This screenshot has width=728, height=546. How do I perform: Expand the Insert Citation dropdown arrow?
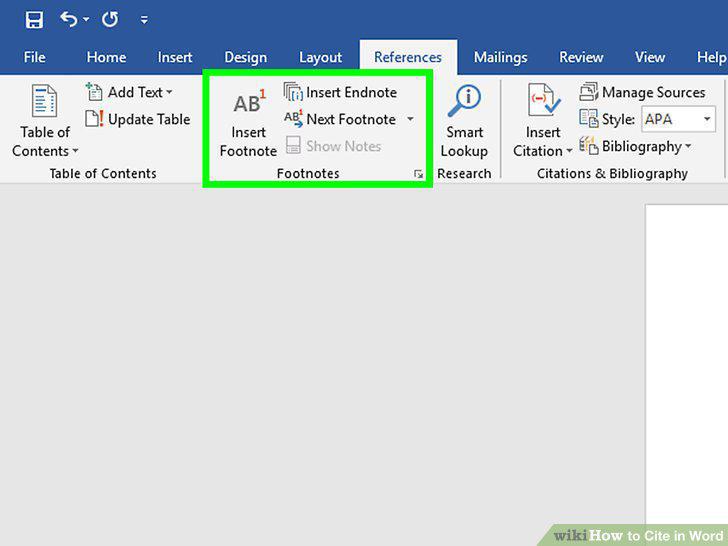tap(569, 151)
